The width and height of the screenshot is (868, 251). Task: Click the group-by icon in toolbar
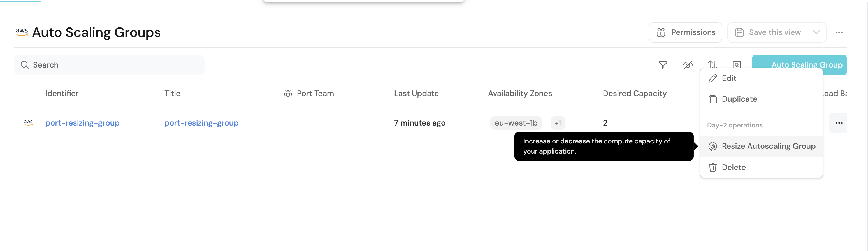pos(737,64)
